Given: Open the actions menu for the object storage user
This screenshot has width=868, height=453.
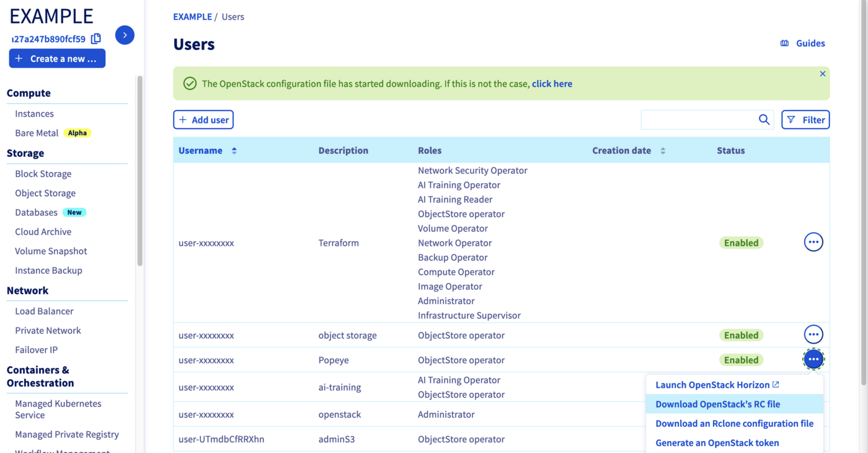Looking at the screenshot, I should point(813,334).
